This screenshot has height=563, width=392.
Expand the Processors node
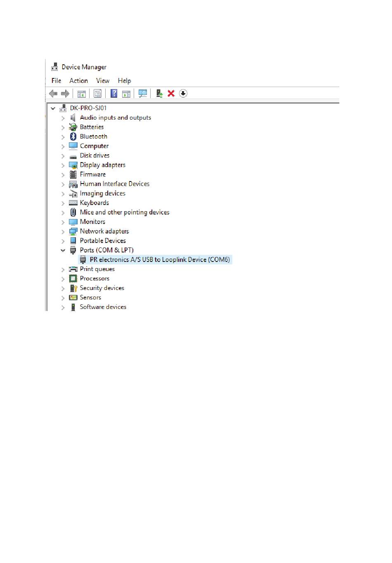[x=63, y=279]
